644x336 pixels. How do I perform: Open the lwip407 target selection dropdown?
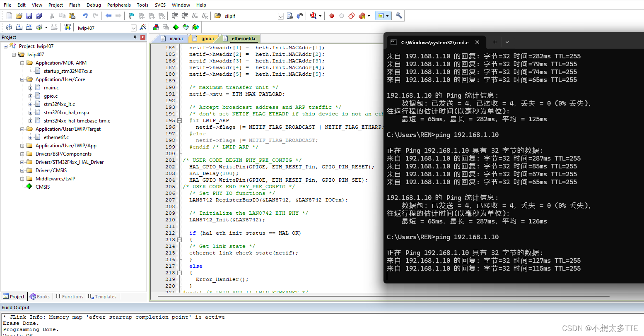click(x=133, y=28)
